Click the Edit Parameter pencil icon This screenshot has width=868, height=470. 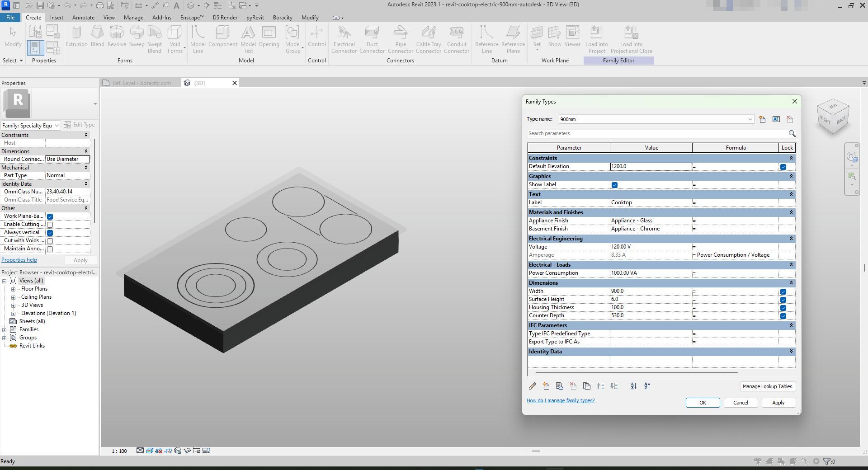(533, 386)
